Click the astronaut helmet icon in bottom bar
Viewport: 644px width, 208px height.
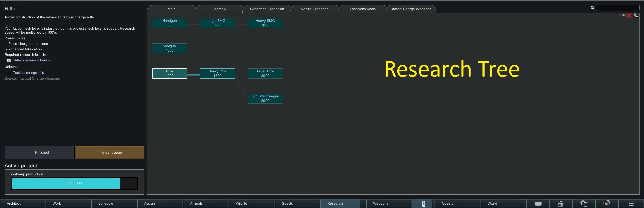tap(607, 203)
